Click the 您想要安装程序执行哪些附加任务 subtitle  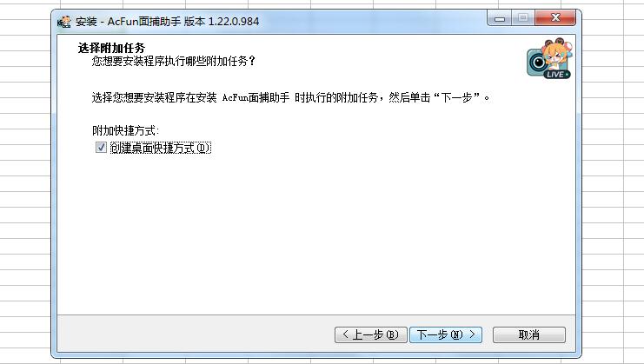(173, 61)
